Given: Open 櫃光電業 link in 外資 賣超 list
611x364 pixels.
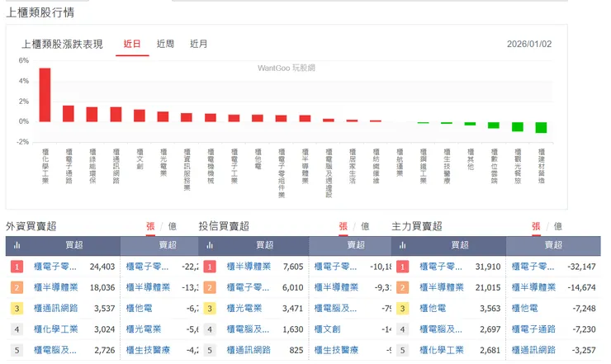Looking at the screenshot, I should pos(144,329).
